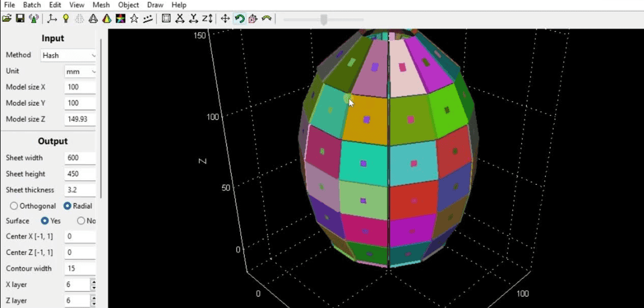Click the colorful star icon
Viewport: 644px width, 308px height.
pyautogui.click(x=120, y=18)
